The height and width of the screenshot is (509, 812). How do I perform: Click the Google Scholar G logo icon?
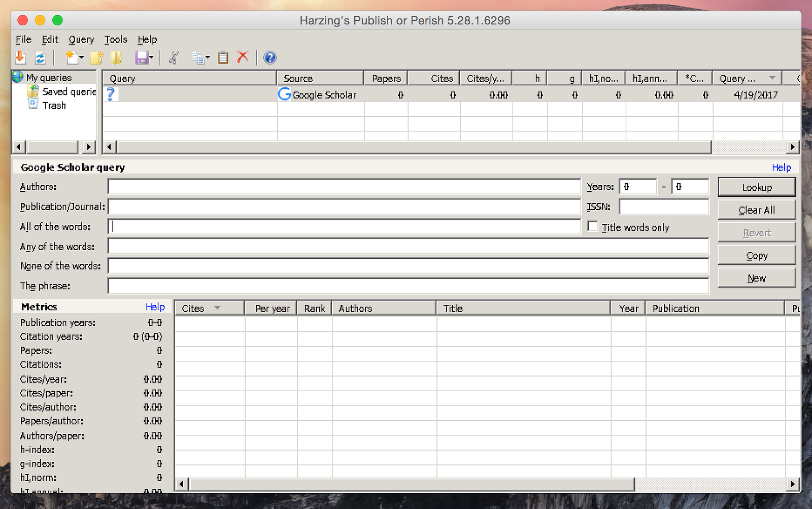pos(285,94)
